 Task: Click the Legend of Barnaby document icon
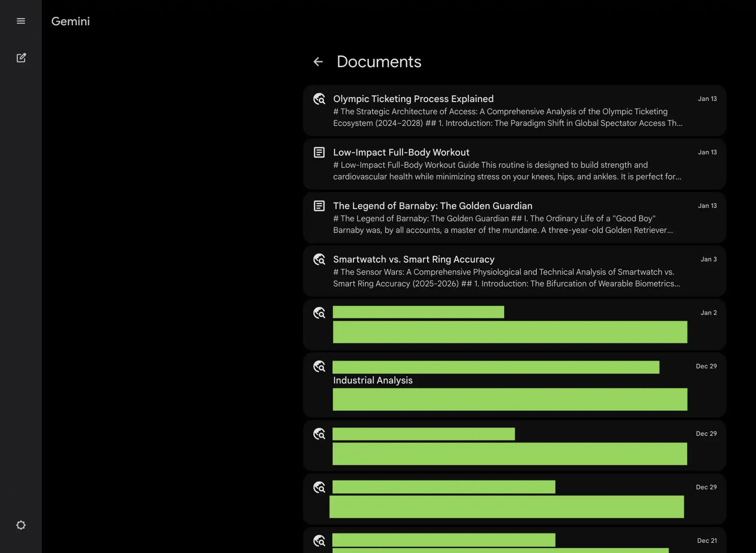(319, 206)
